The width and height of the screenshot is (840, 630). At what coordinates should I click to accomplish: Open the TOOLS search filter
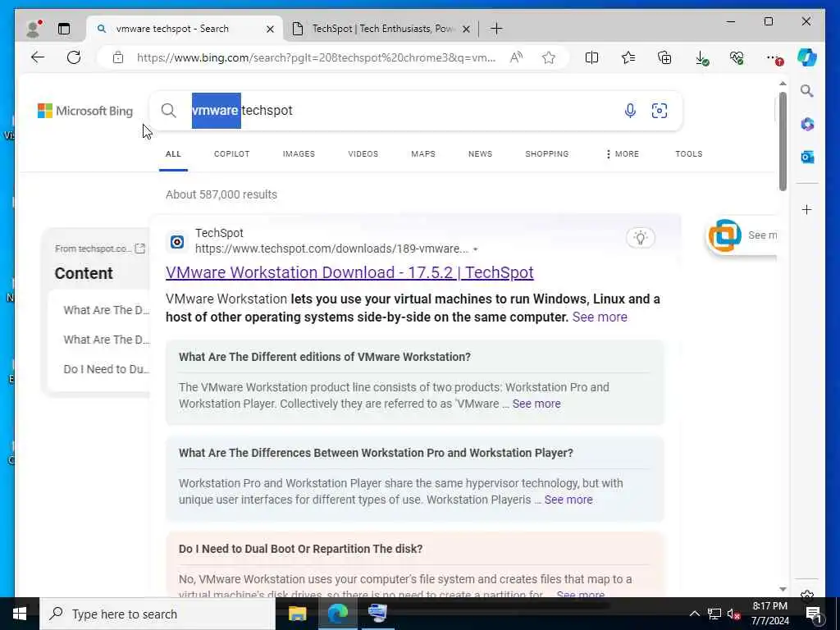click(688, 153)
